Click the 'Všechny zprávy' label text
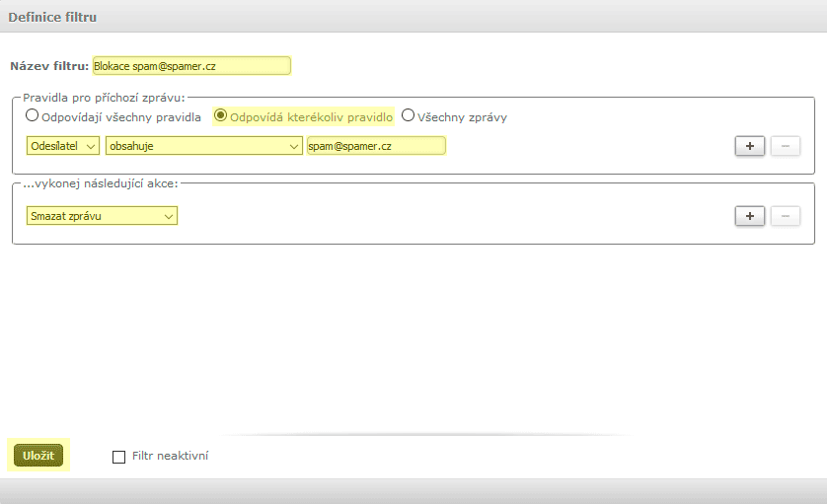 (462, 117)
